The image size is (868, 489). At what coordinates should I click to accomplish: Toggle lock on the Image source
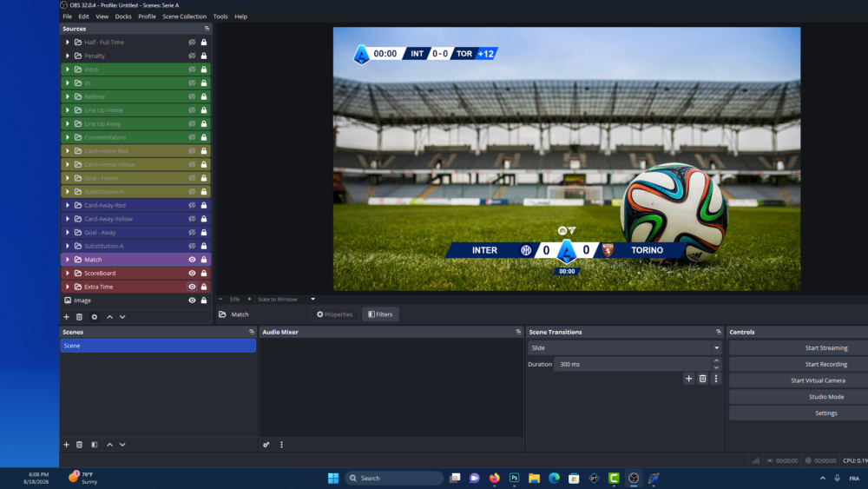[204, 301]
